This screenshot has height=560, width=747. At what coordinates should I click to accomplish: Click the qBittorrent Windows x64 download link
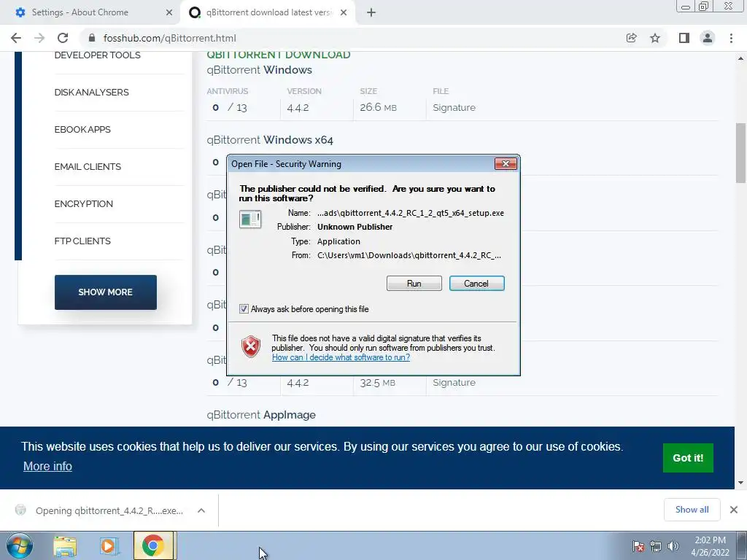pos(270,140)
